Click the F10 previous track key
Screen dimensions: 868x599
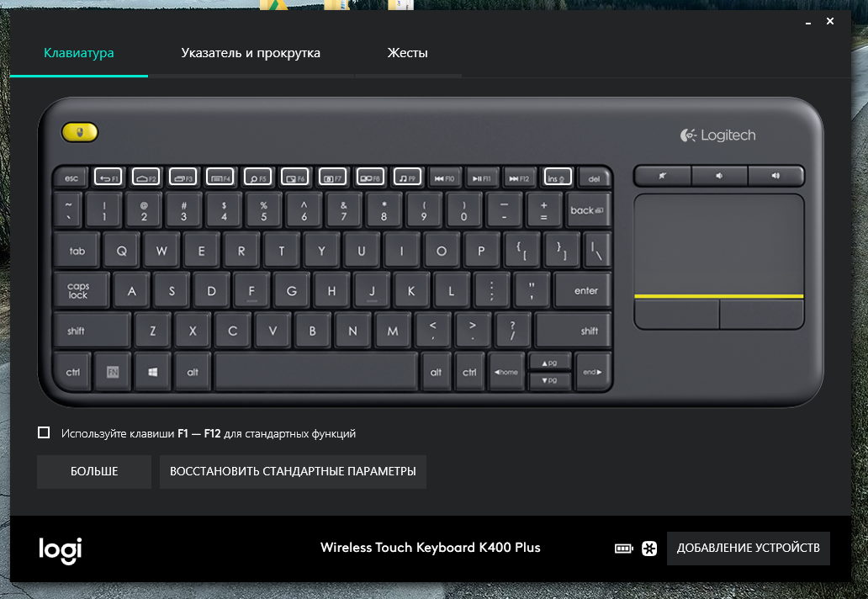(x=445, y=178)
